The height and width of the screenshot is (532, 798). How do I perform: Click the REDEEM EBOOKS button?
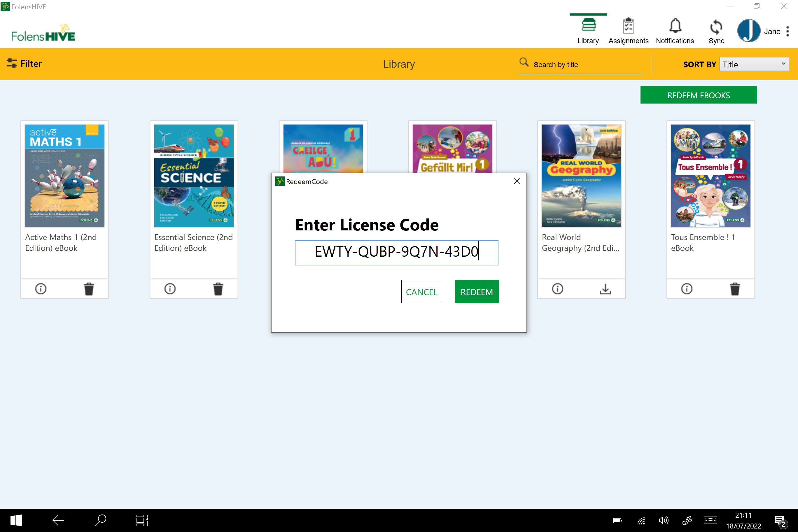point(698,95)
